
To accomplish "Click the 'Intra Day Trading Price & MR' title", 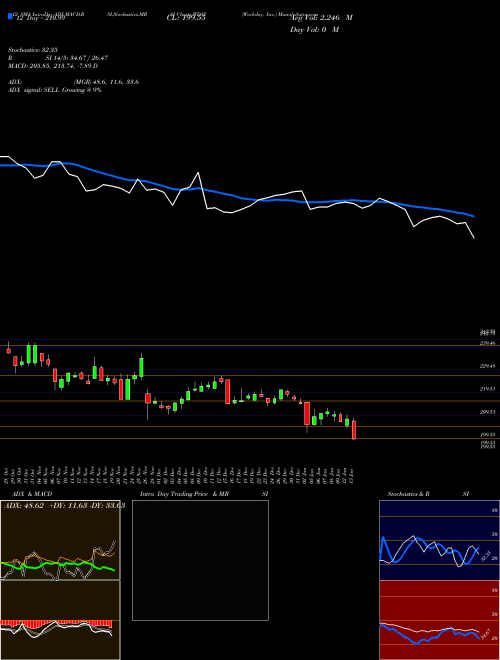I will [x=184, y=494].
